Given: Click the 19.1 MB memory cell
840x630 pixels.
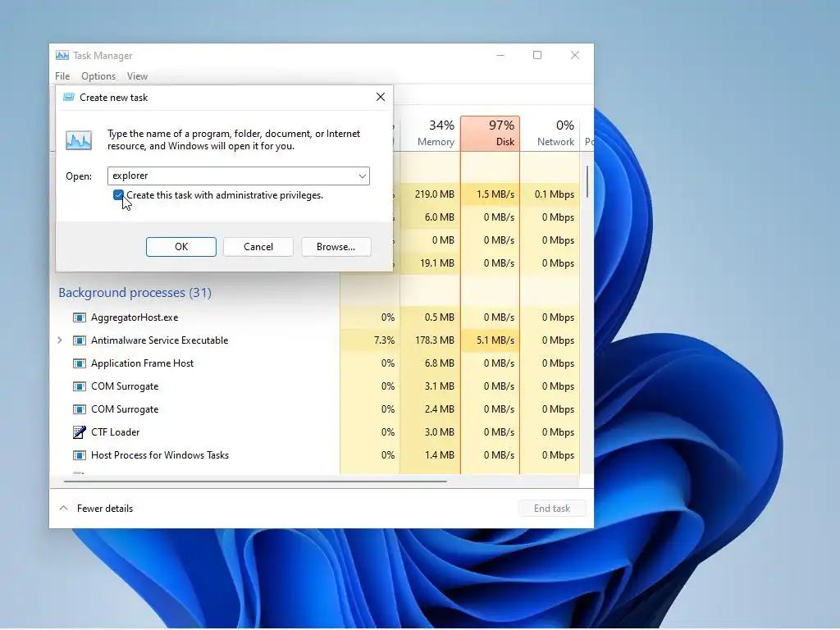Looking at the screenshot, I should (430, 263).
